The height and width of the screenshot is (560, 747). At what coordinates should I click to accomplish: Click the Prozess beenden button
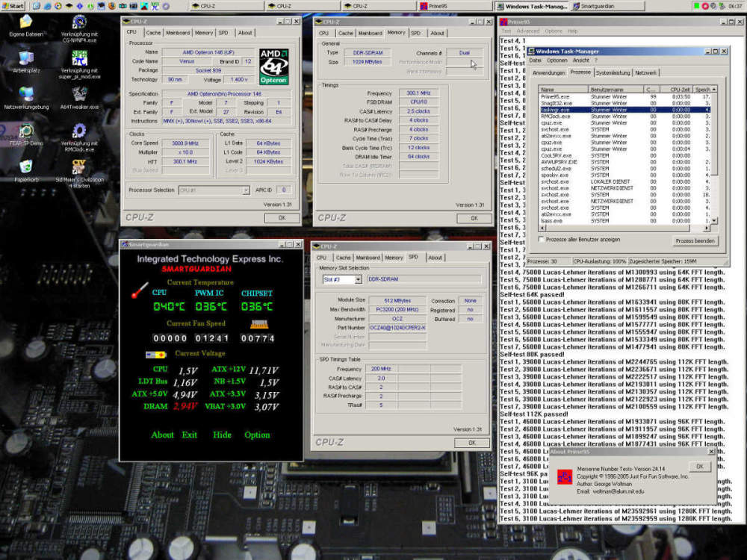click(695, 241)
